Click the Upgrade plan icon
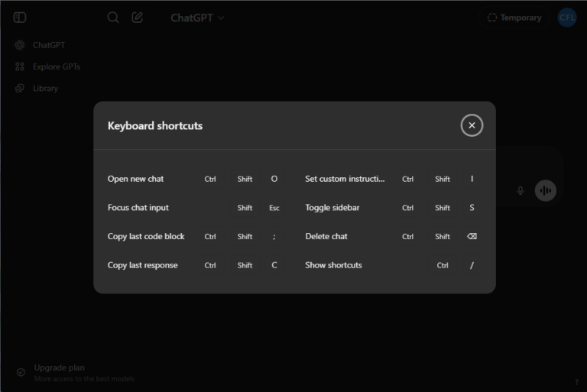 pos(21,372)
